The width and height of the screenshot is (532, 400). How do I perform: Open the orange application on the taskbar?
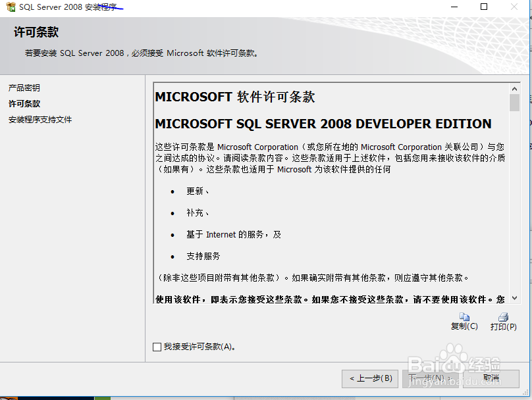click(8, 396)
